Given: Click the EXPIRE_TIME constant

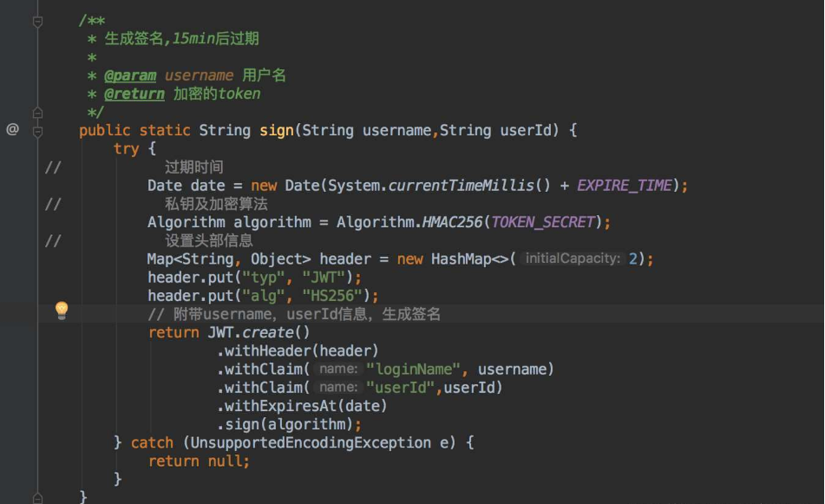Looking at the screenshot, I should point(624,186).
